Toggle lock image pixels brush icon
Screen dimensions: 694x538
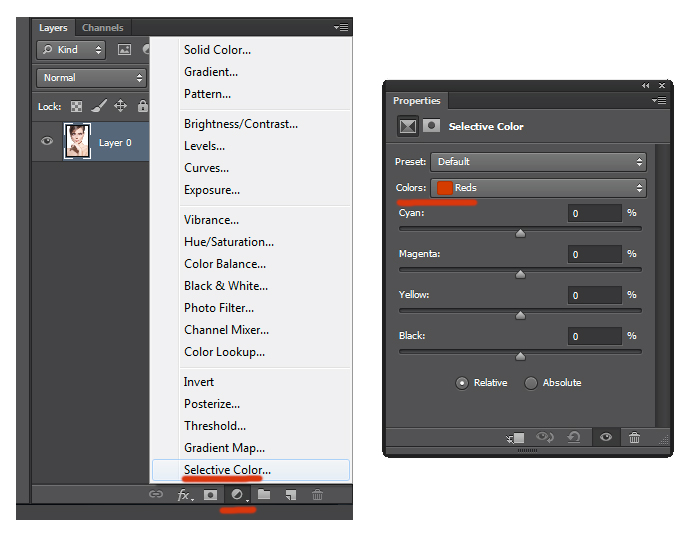point(99,106)
